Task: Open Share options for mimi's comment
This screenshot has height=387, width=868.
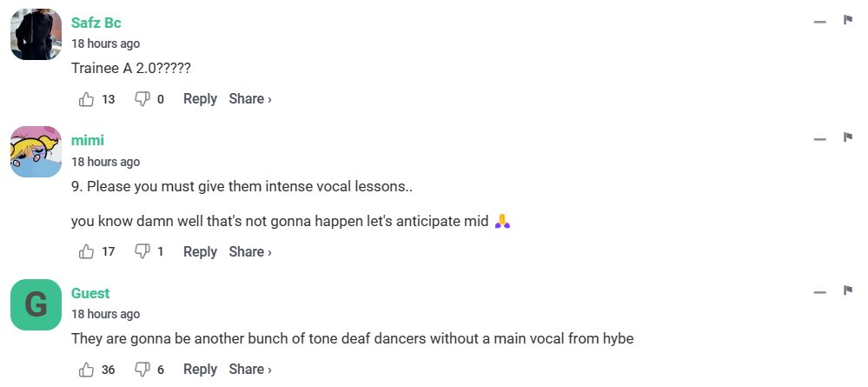Action: point(250,251)
